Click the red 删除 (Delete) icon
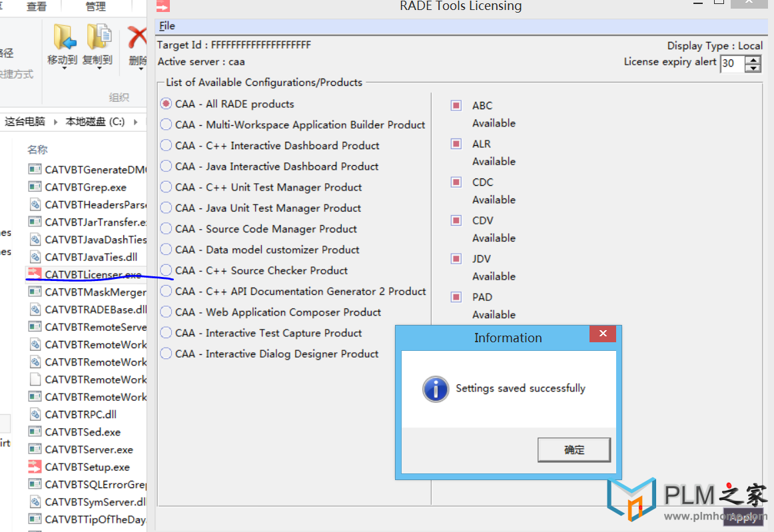This screenshot has height=532, width=774. point(138,37)
